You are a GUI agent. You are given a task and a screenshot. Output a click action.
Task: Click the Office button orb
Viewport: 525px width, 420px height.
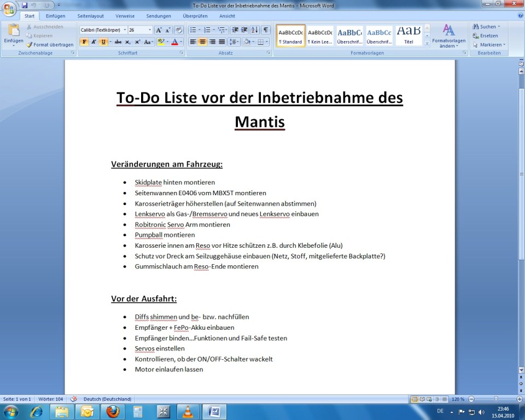pos(9,8)
